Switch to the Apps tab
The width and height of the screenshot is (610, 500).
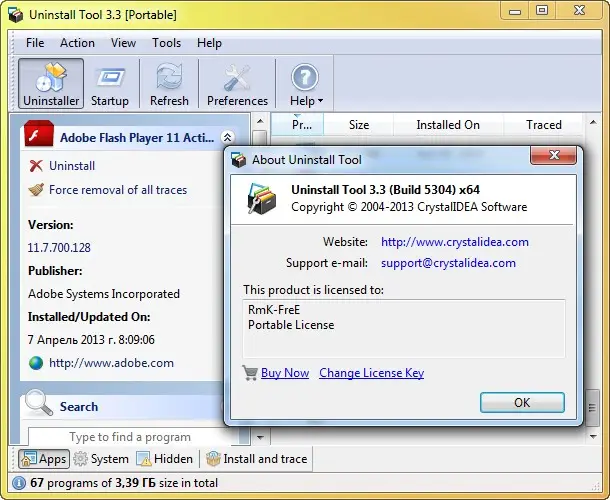(44, 459)
